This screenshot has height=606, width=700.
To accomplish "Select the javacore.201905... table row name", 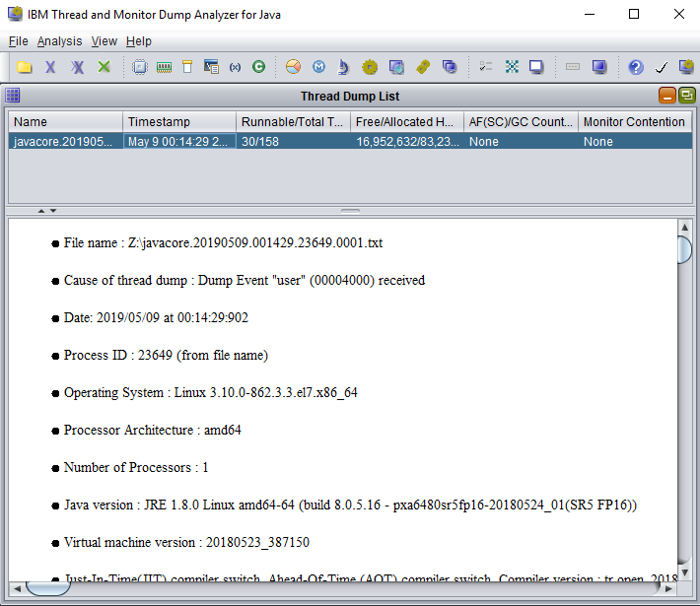I will (66, 142).
